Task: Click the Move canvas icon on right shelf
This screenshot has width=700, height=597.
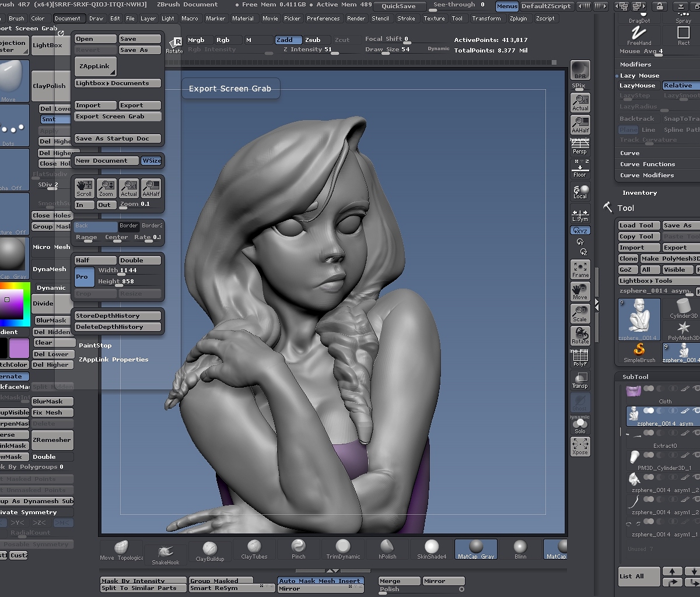Action: click(580, 292)
